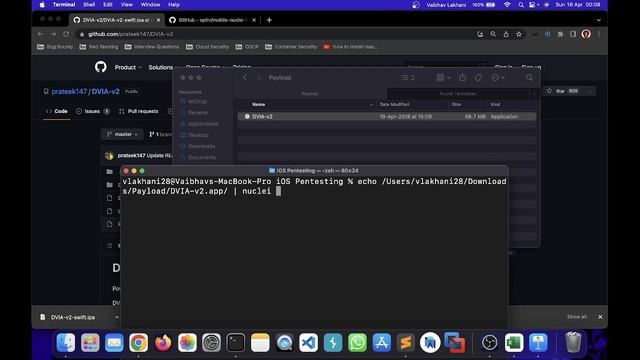Open the Window menu

point(150,5)
